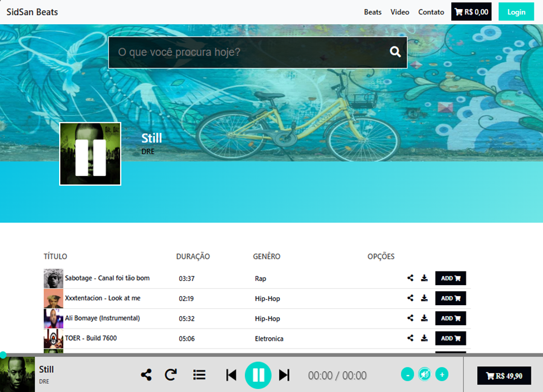Share the current track from player bar
Screen dimensions: 543x392
(146, 375)
